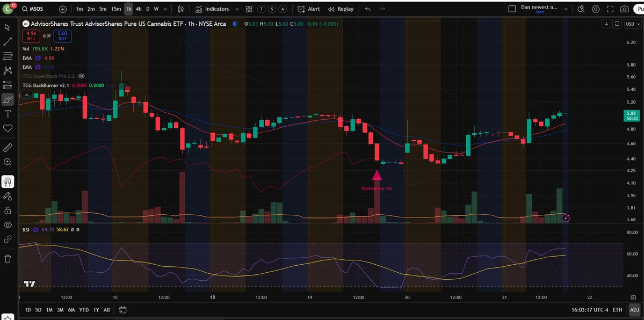
Task: Select the Text annotation tool
Action: pyautogui.click(x=8, y=114)
